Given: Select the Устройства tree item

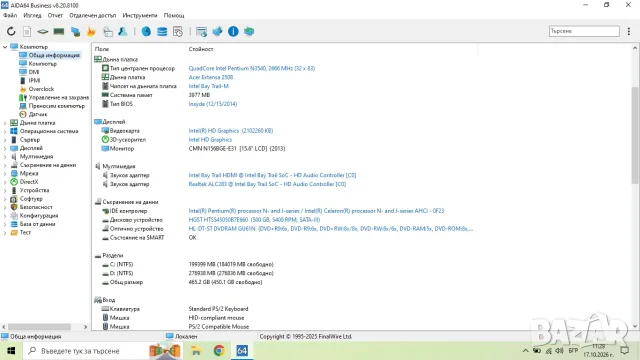Looking at the screenshot, I should click(34, 190).
